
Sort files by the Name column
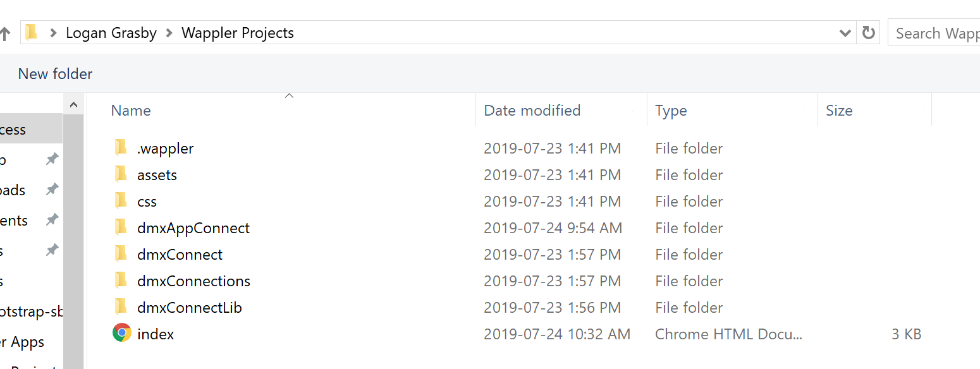tap(132, 111)
